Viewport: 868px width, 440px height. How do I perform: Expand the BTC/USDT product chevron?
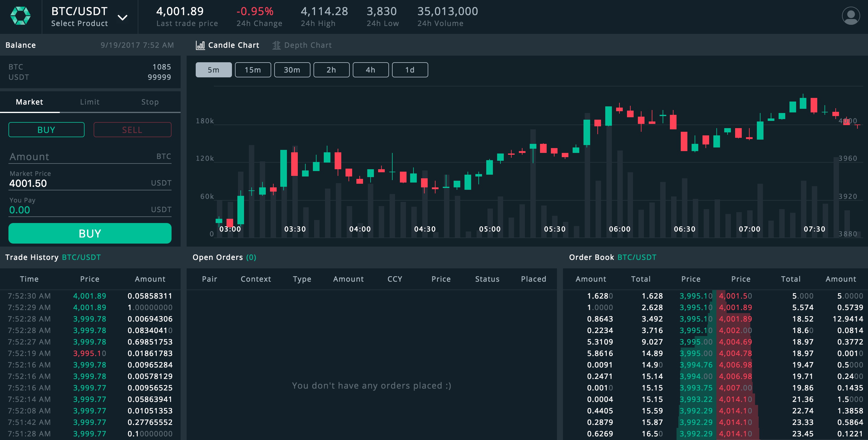pos(122,18)
